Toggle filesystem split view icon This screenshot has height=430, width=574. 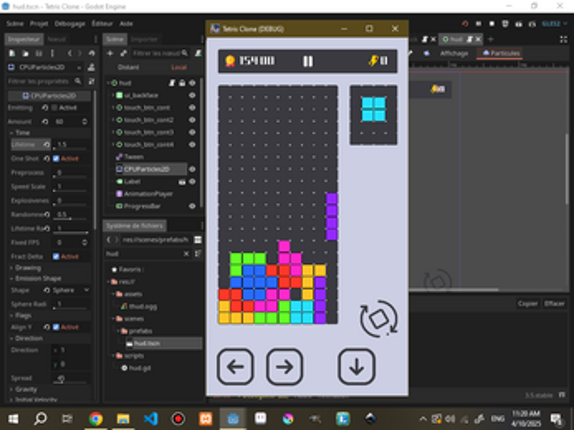(x=198, y=240)
